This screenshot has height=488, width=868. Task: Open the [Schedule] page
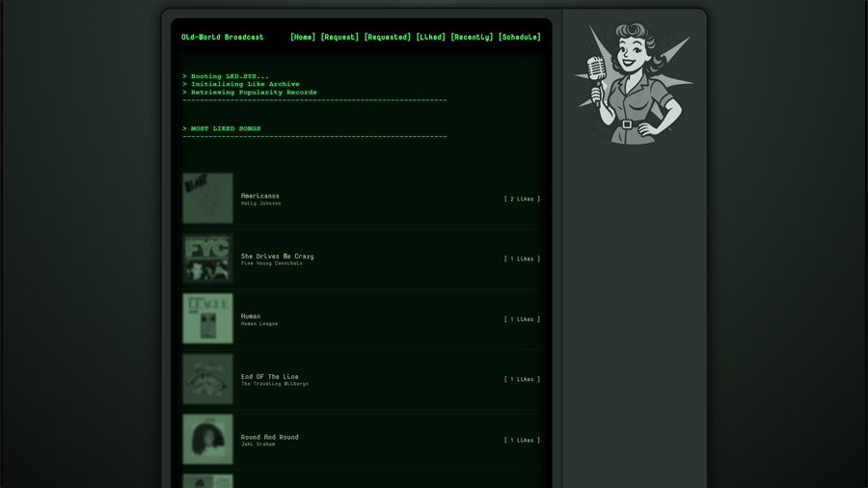click(519, 37)
